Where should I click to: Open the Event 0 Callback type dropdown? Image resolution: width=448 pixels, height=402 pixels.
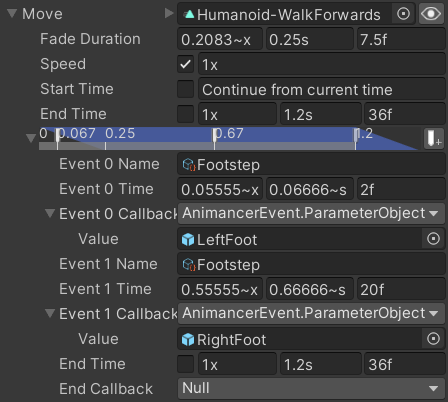coord(311,214)
